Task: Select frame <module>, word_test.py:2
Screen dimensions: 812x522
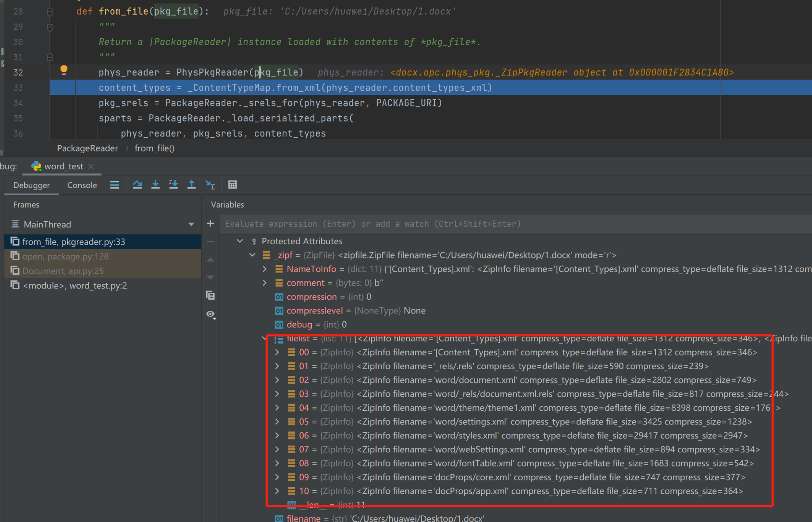Action: (x=103, y=285)
